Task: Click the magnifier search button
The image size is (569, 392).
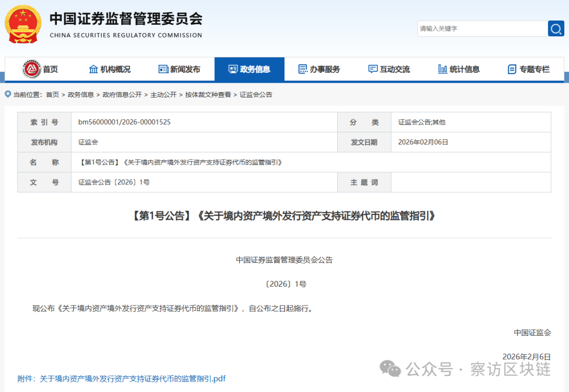Action: (x=556, y=28)
